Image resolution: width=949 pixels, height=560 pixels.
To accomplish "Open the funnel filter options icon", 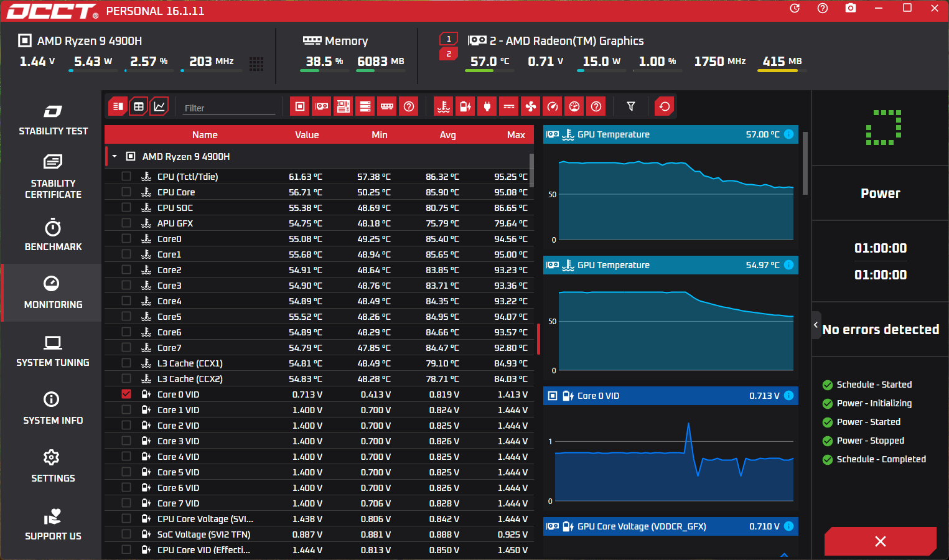I will pos(631,106).
